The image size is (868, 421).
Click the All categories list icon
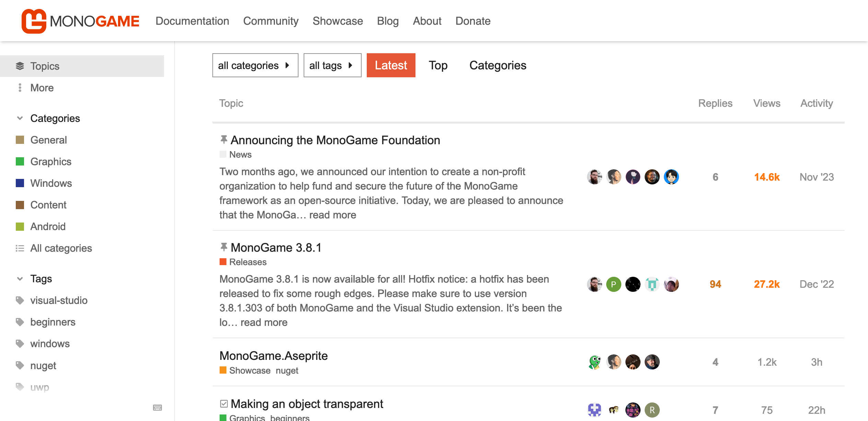pyautogui.click(x=20, y=248)
